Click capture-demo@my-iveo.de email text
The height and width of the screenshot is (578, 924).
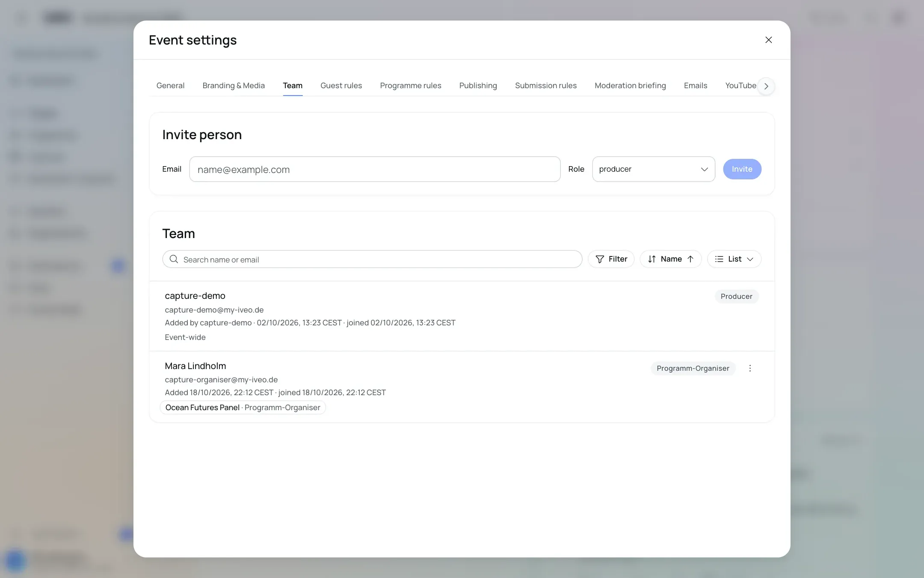pyautogui.click(x=214, y=310)
